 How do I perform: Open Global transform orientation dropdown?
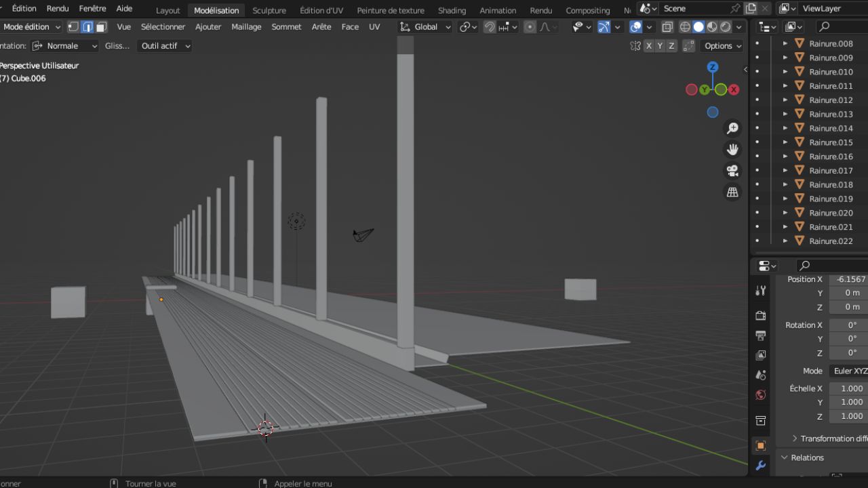click(425, 27)
